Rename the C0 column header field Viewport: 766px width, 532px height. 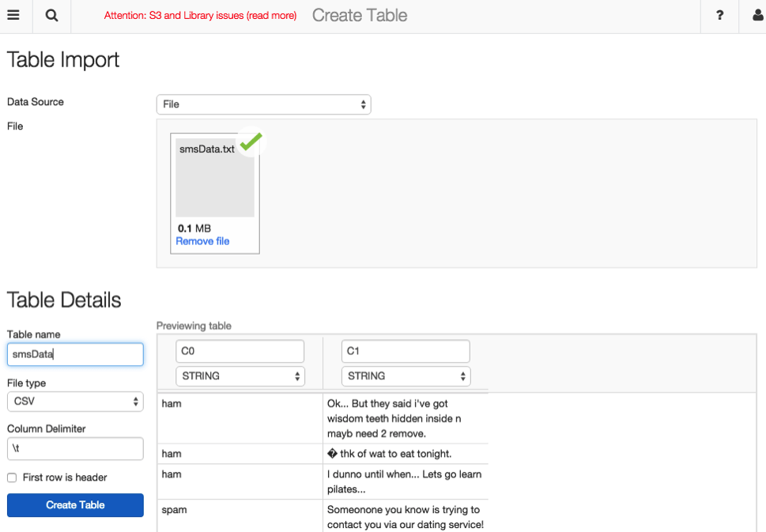pos(240,351)
